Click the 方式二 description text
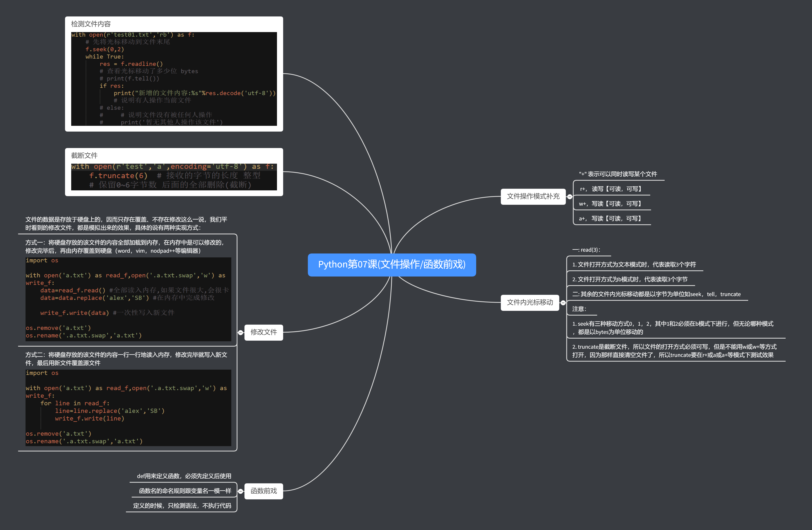Image resolution: width=812 pixels, height=530 pixels. (126, 359)
